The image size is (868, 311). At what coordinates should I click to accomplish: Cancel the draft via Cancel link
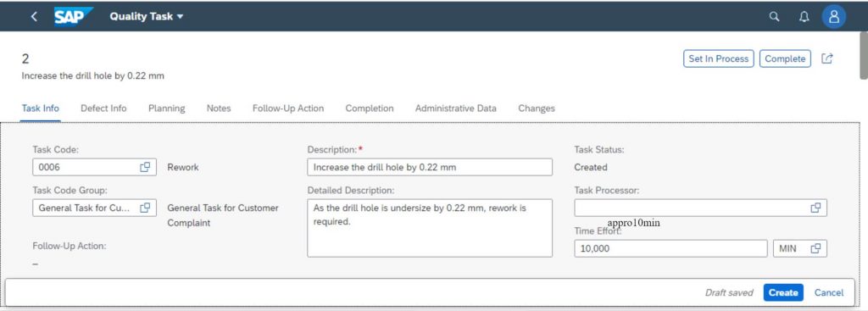pos(829,292)
